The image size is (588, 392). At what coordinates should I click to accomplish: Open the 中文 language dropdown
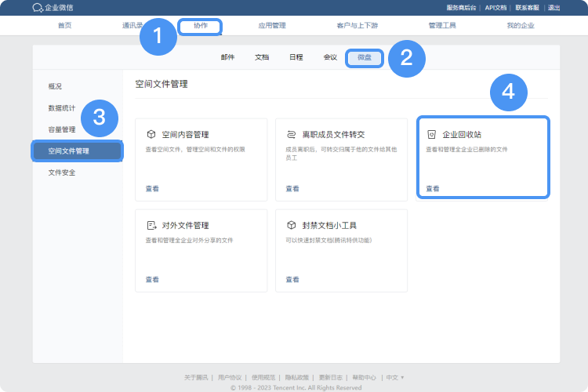click(395, 377)
